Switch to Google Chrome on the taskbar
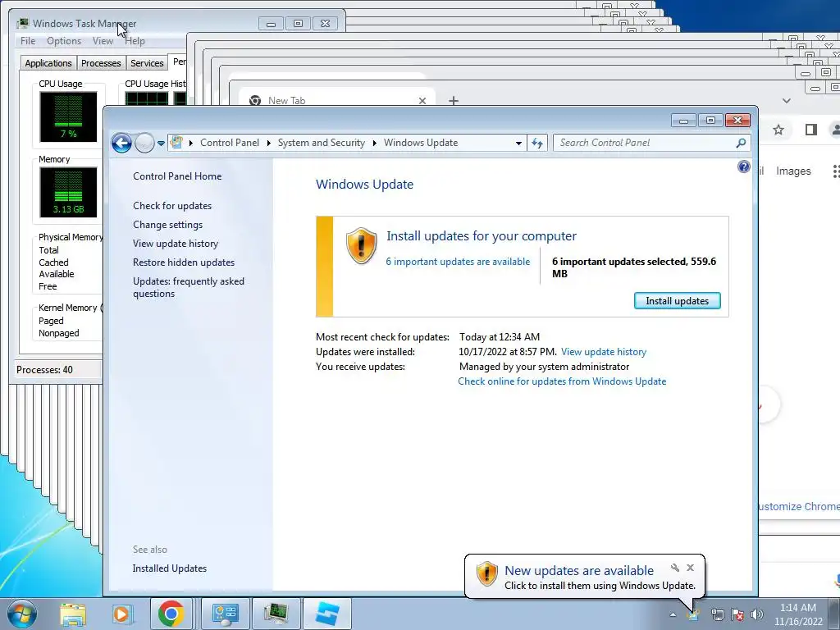Image resolution: width=840 pixels, height=630 pixels. [x=171, y=614]
